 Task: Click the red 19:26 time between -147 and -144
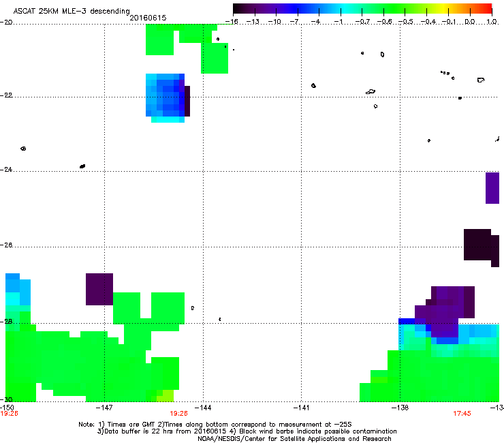(x=178, y=414)
